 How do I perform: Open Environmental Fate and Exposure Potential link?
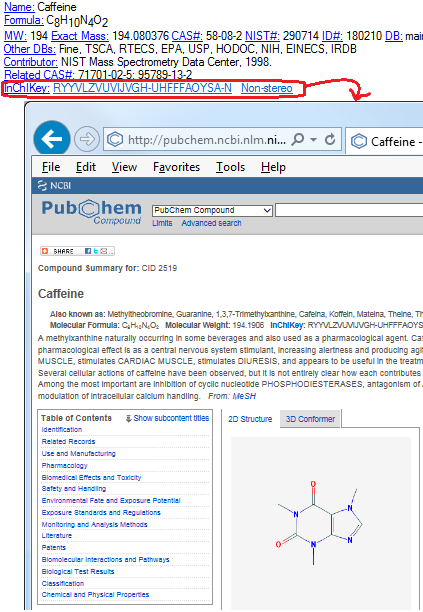(111, 500)
